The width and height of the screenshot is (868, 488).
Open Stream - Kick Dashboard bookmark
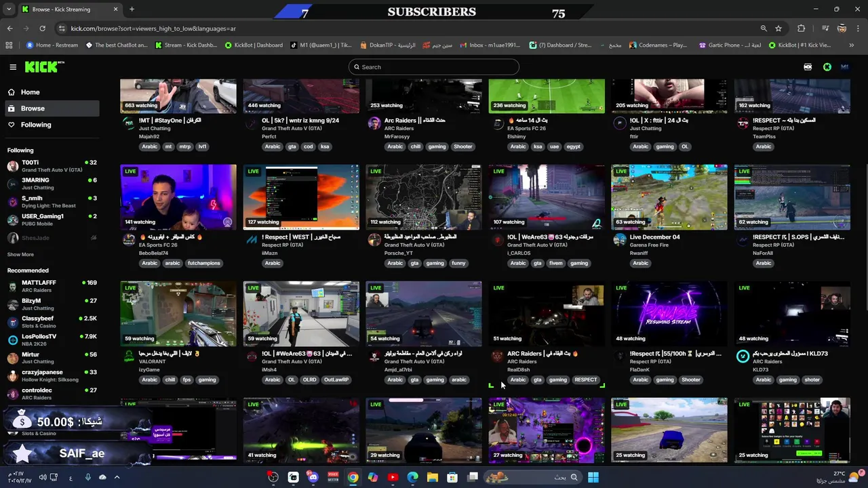[x=186, y=45]
